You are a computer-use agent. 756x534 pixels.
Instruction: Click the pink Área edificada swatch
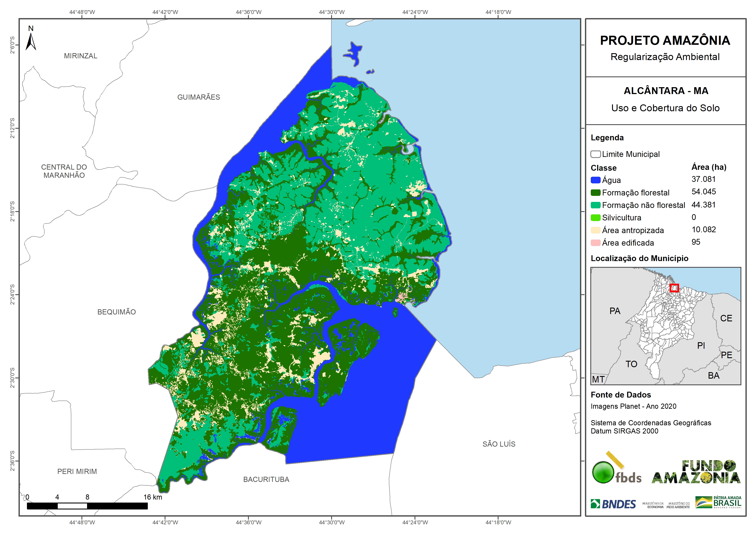click(x=595, y=243)
